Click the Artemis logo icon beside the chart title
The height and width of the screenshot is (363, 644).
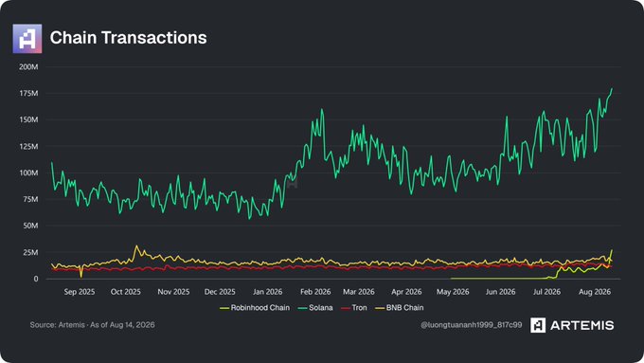coord(27,39)
